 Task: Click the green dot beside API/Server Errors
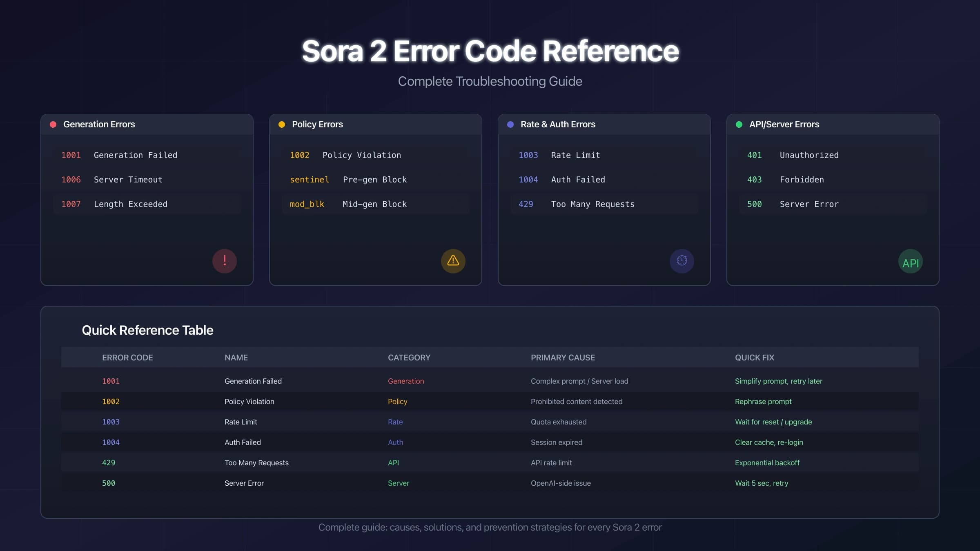click(739, 124)
